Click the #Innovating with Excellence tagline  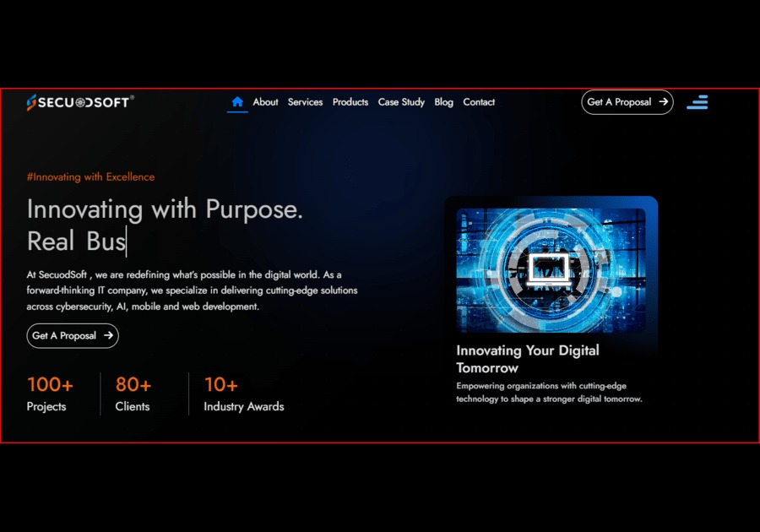point(90,176)
